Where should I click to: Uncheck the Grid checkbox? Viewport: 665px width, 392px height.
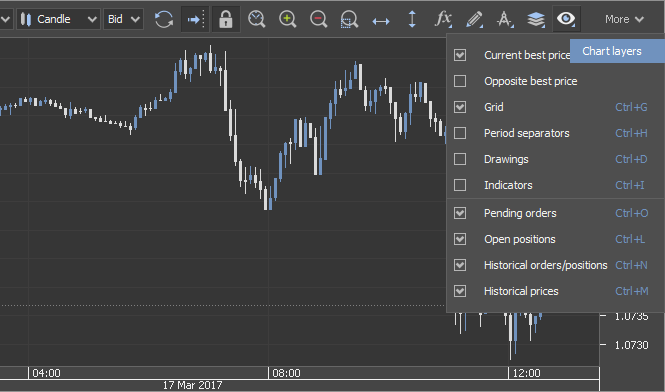pos(460,107)
